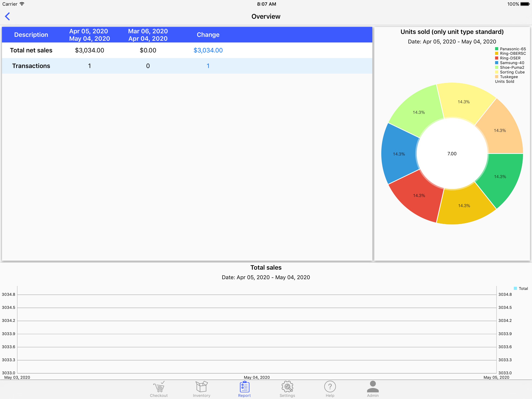This screenshot has height=399, width=532.
Task: Click the Transactions previous period value 0
Action: pos(148,66)
